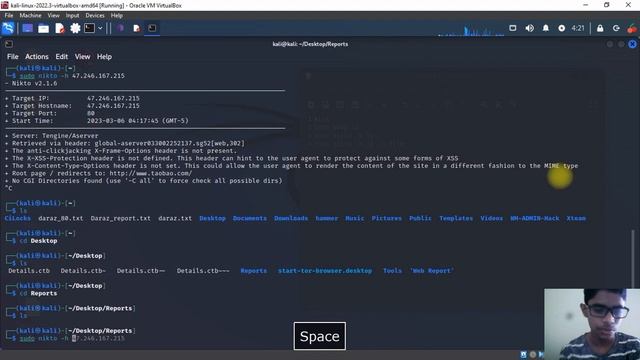Open terminal Help menu
This screenshot has width=640, height=360.
point(104,57)
